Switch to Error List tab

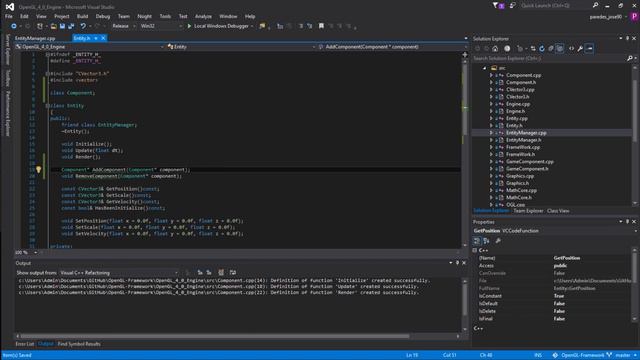tap(24, 344)
